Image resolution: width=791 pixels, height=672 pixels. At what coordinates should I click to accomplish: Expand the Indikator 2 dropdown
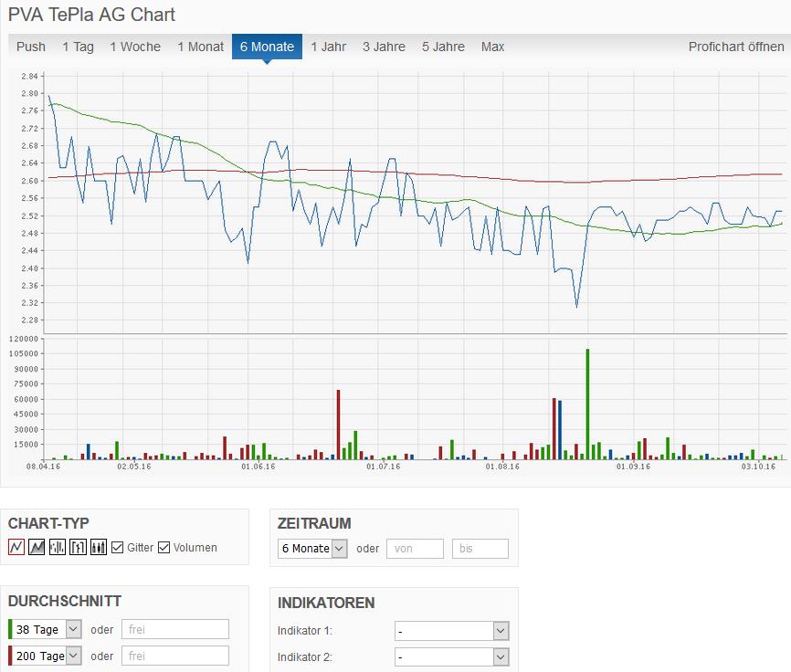coord(451,657)
